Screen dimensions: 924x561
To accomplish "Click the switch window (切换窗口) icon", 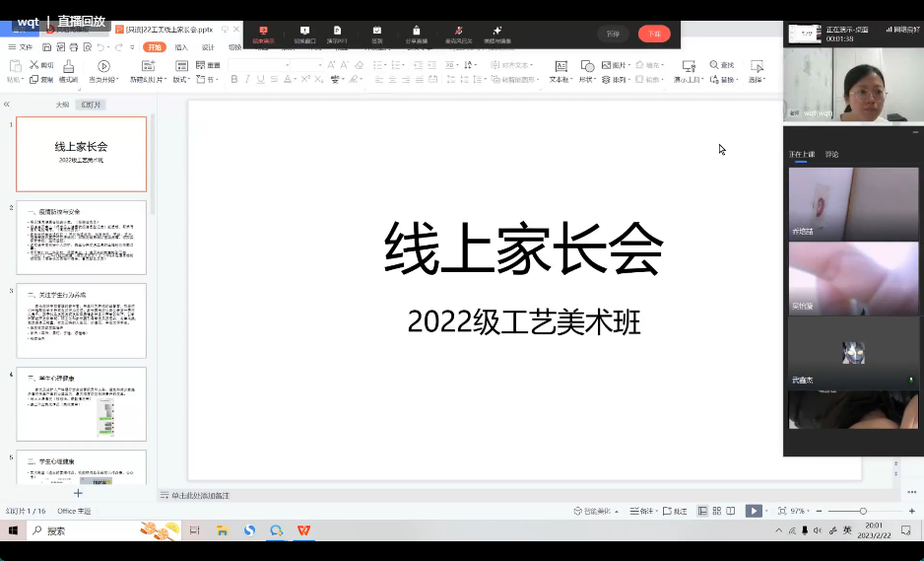I will point(304,31).
